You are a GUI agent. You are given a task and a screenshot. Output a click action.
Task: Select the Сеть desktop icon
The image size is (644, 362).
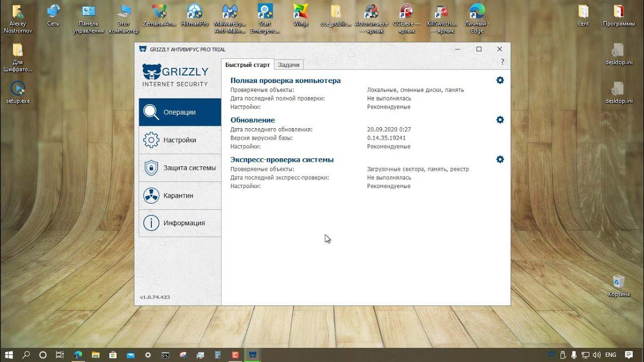[x=53, y=16]
